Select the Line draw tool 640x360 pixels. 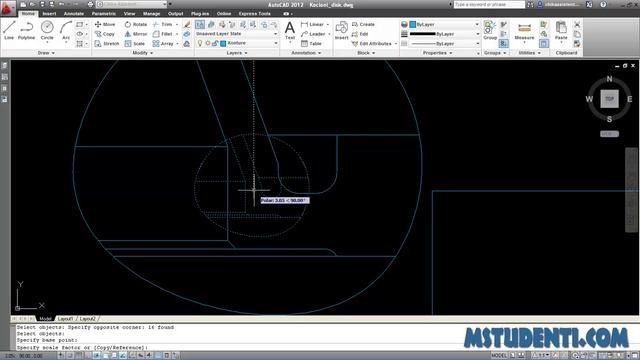point(9,31)
